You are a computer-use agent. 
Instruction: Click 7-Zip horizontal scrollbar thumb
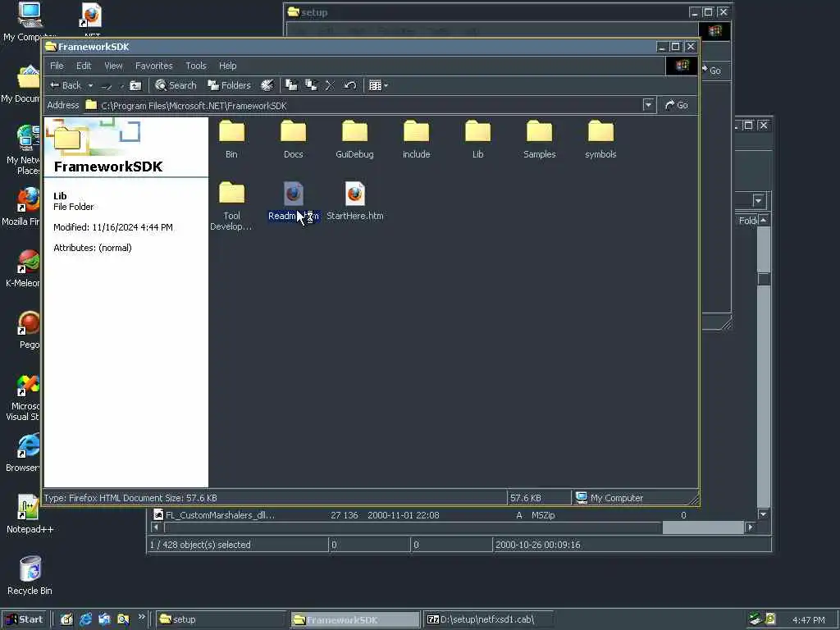pos(703,527)
